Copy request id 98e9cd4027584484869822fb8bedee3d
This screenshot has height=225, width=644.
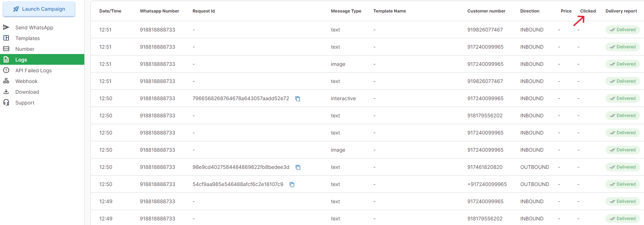coord(298,167)
